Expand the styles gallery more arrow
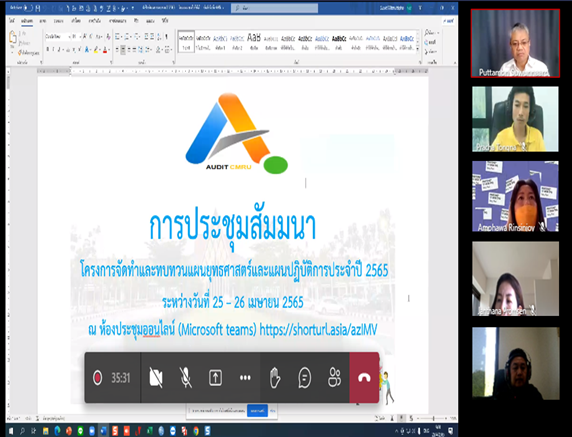Image resolution: width=572 pixels, height=437 pixels. pos(418,49)
